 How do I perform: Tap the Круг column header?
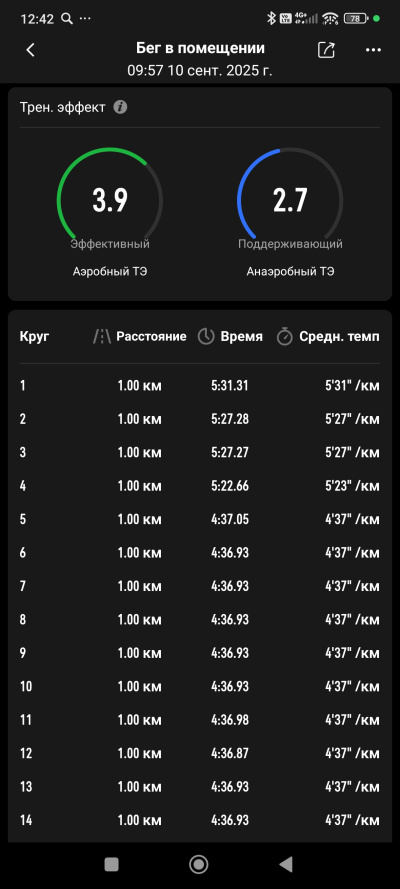tap(35, 337)
